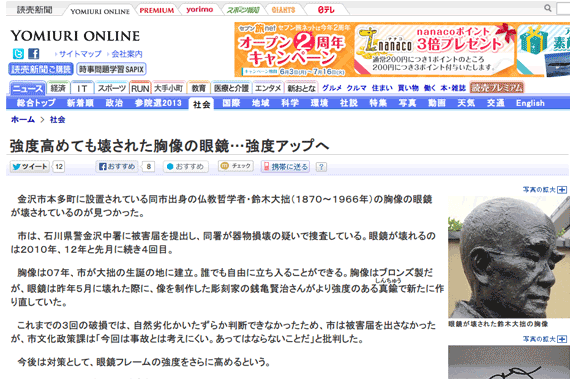The image size is (570, 379).
Task: Click the question mark help icon
Action: (x=321, y=167)
